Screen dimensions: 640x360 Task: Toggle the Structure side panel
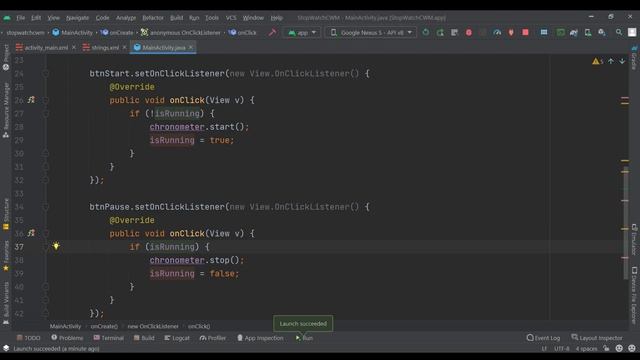point(6,214)
